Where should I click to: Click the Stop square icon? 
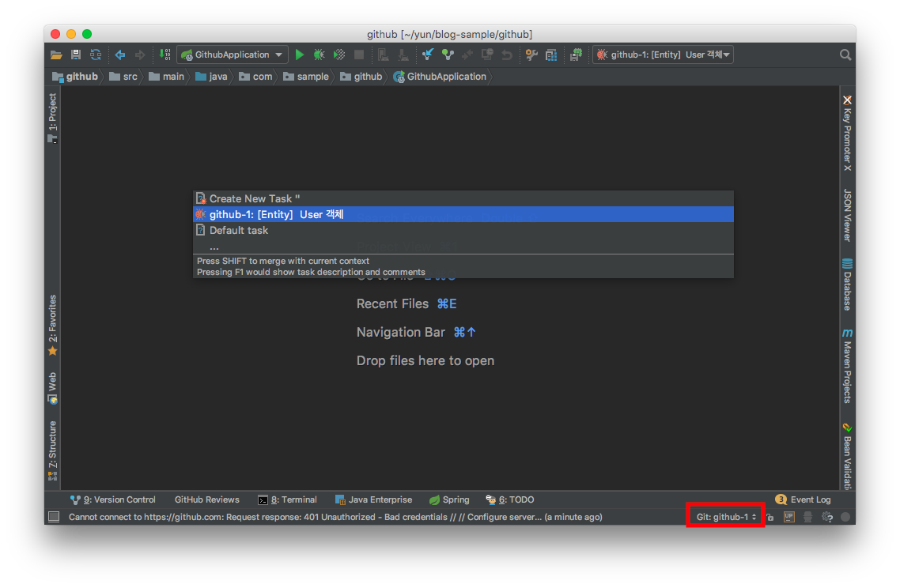[x=359, y=55]
